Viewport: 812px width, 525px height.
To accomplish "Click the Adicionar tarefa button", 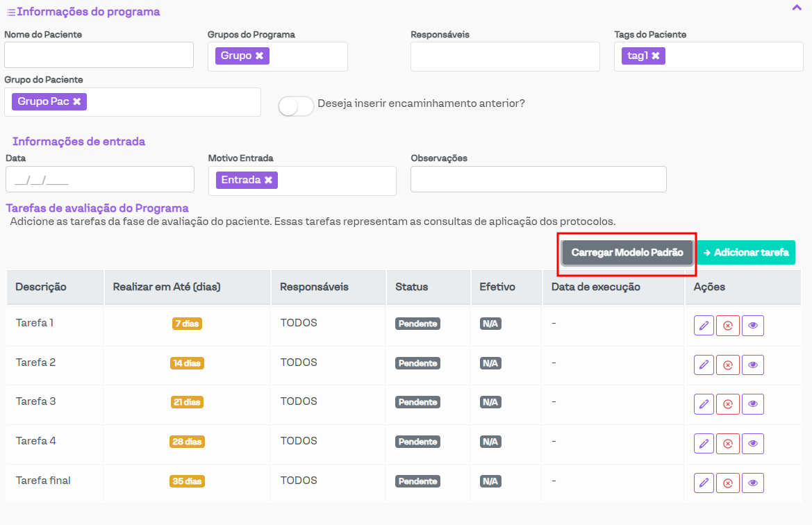I will (x=746, y=253).
